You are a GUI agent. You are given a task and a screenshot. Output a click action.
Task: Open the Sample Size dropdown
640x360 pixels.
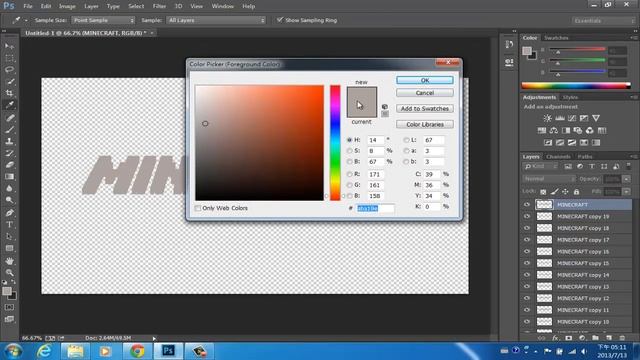[103, 20]
